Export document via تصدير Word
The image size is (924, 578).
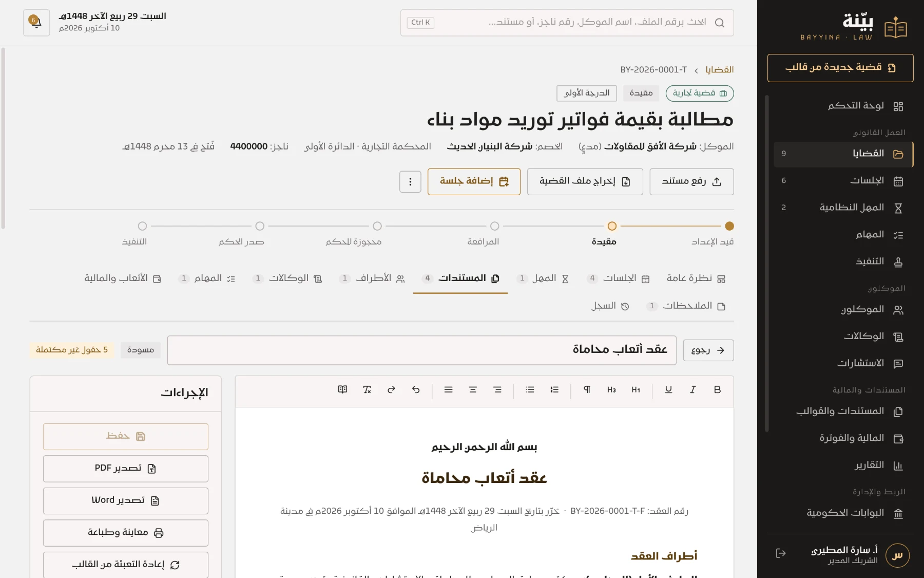(126, 501)
